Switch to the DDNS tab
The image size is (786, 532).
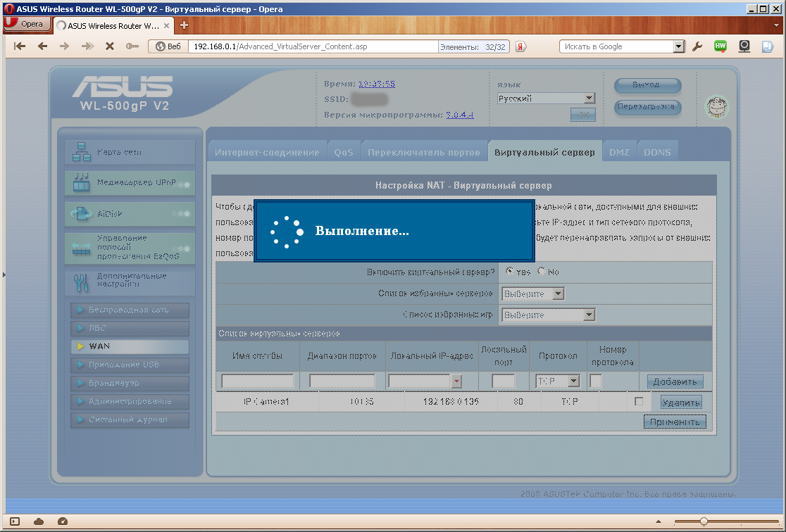pos(657,152)
